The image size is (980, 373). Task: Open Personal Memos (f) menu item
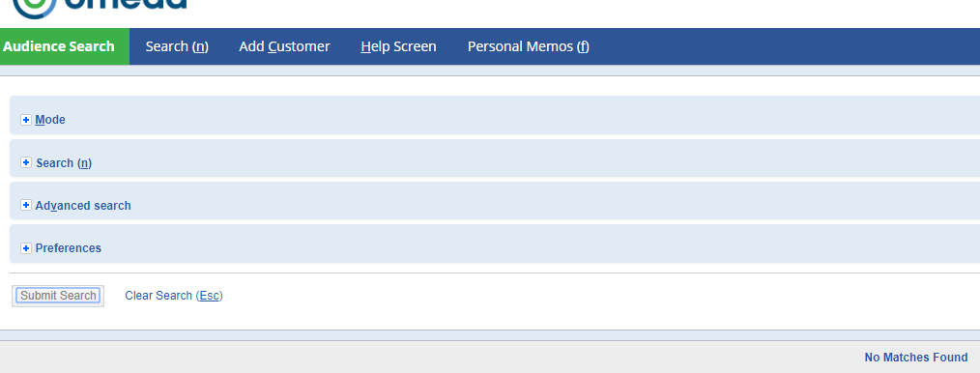(528, 46)
